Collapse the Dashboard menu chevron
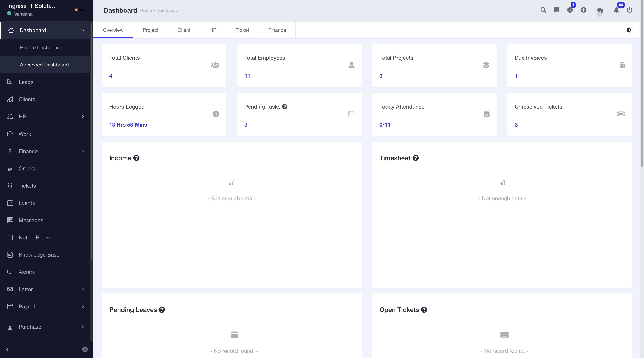This screenshot has width=644, height=358. (82, 30)
